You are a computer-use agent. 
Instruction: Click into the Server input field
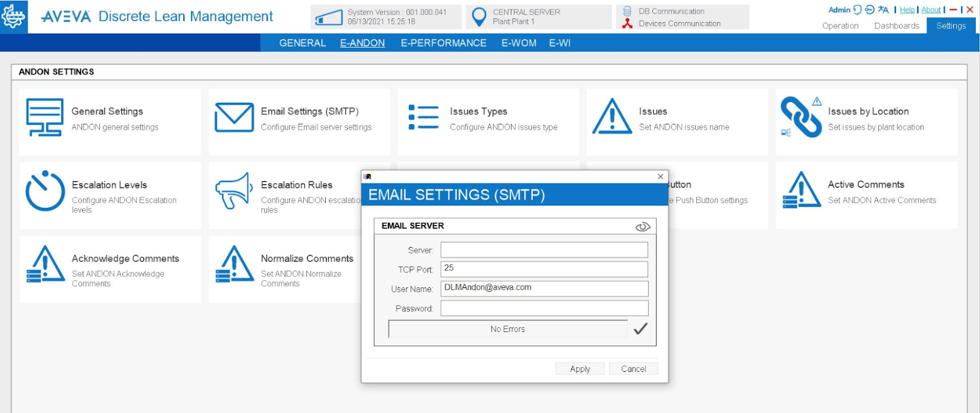[544, 250]
